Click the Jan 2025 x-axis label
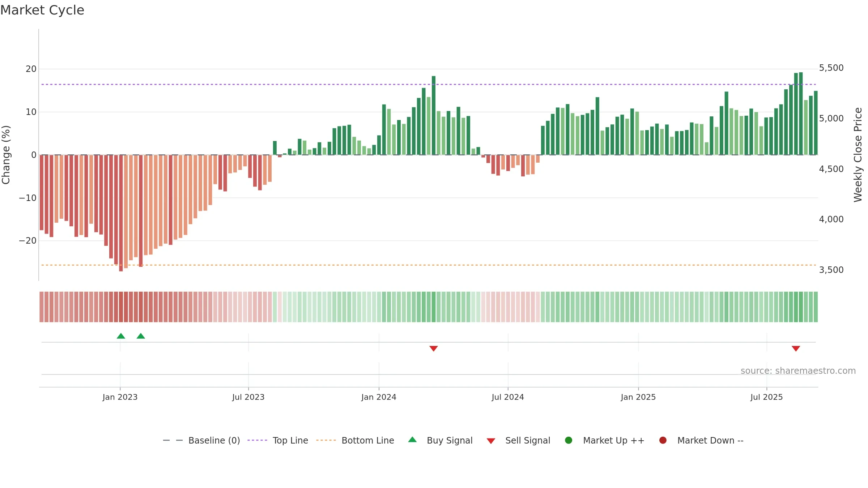Viewport: 868px width, 488px height. (638, 397)
